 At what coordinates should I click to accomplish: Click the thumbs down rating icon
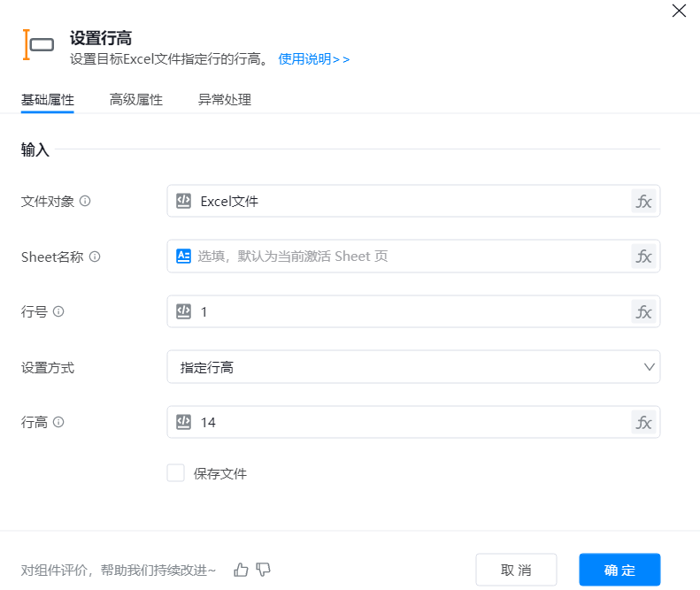tap(263, 570)
